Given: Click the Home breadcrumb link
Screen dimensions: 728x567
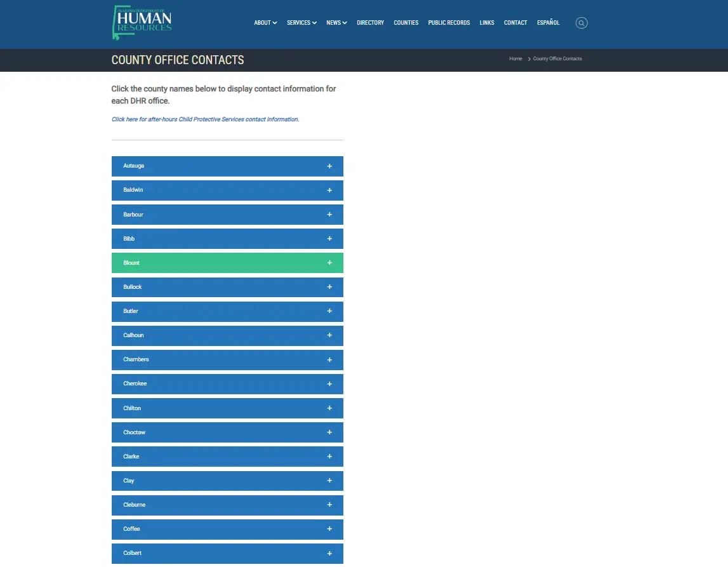Looking at the screenshot, I should 515,58.
